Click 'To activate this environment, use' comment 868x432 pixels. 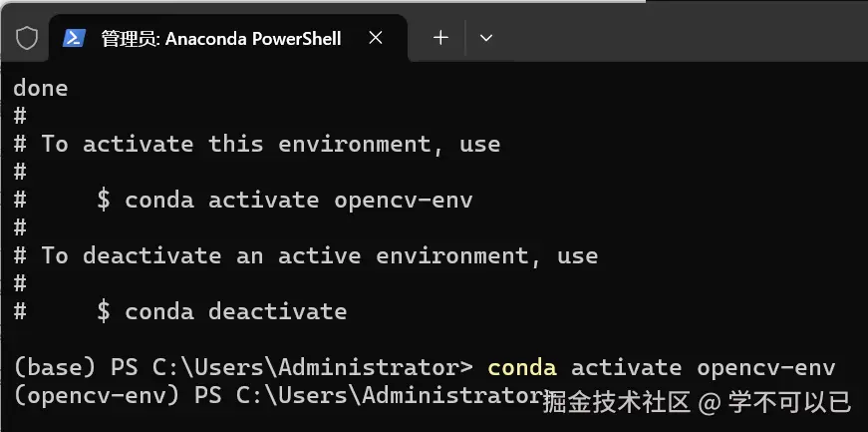270,144
